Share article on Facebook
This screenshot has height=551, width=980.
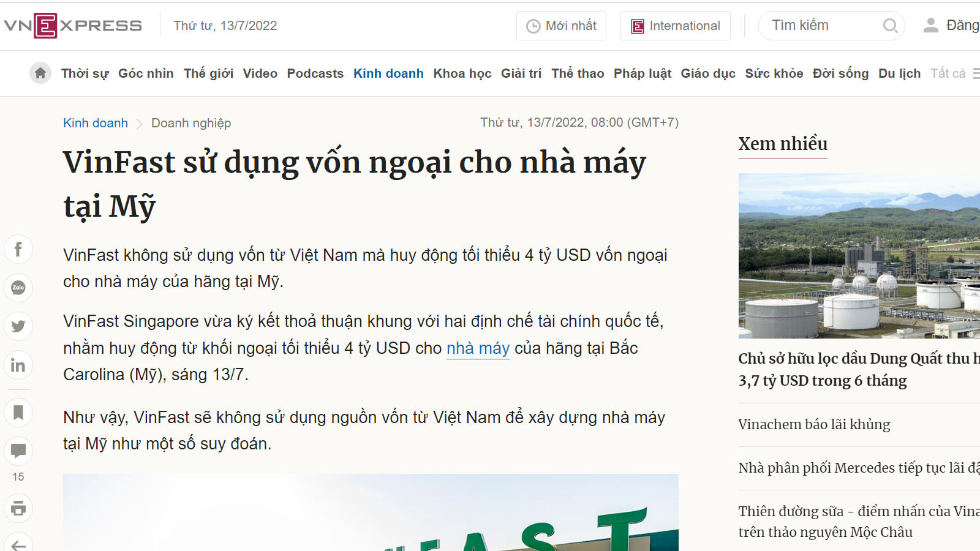[x=18, y=249]
